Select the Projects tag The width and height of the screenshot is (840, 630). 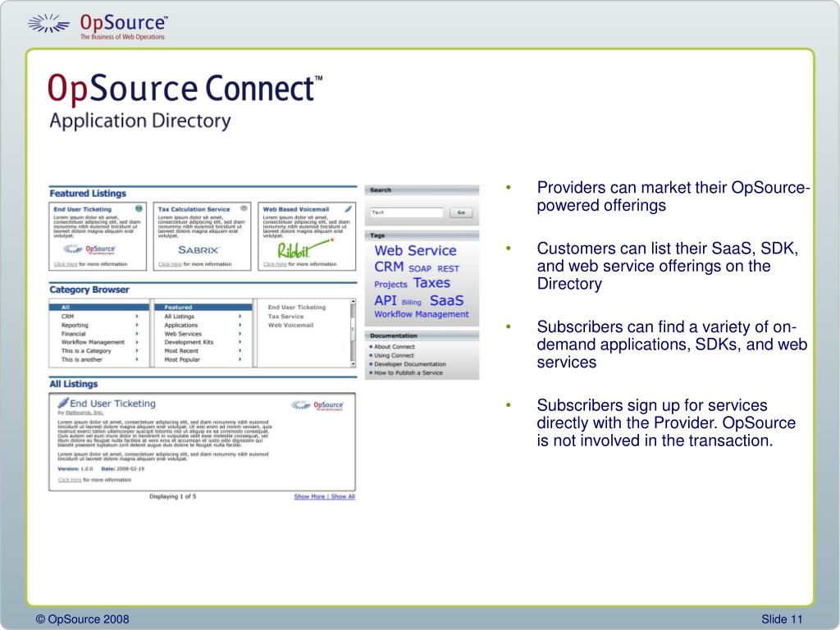point(390,285)
